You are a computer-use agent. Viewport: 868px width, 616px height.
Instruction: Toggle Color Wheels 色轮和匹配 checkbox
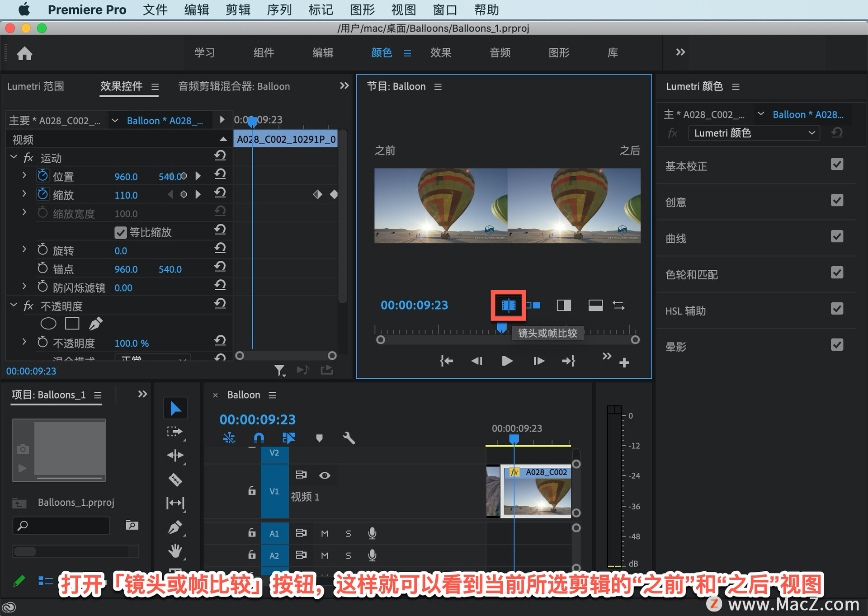(837, 273)
